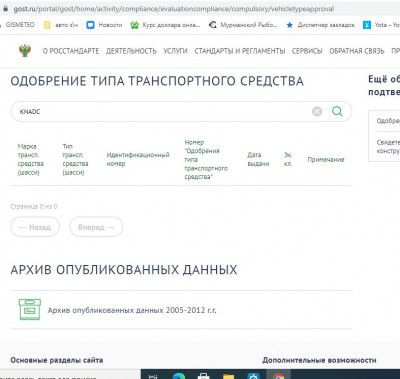Open the УСЛУГИ menu
The height and width of the screenshot is (379, 400).
(175, 51)
